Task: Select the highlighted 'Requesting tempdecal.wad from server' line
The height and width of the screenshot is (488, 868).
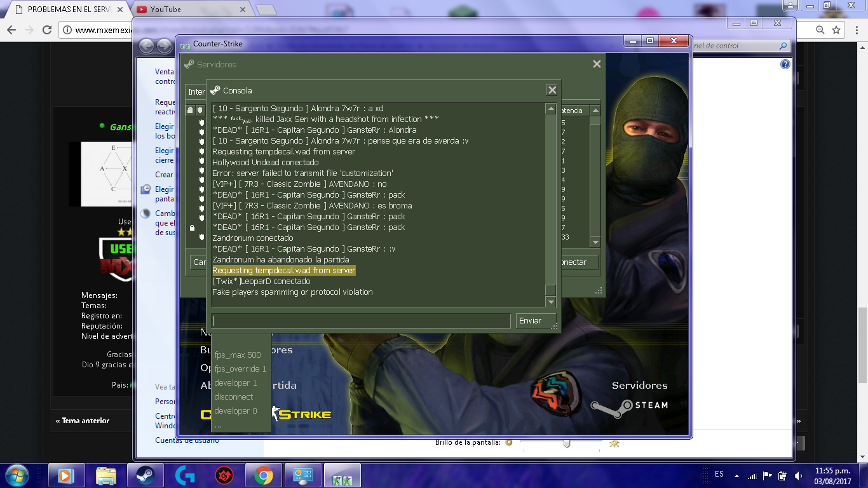Action: click(284, 271)
